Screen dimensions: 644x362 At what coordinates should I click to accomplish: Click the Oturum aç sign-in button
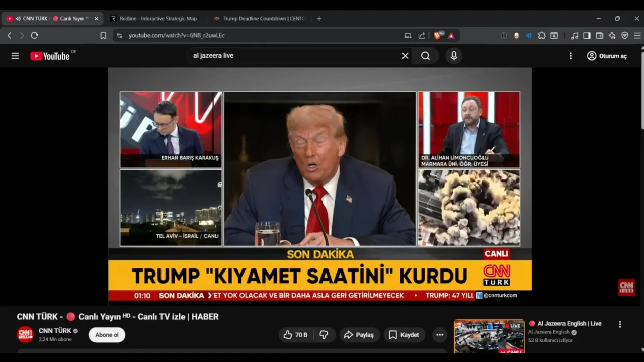(607, 56)
